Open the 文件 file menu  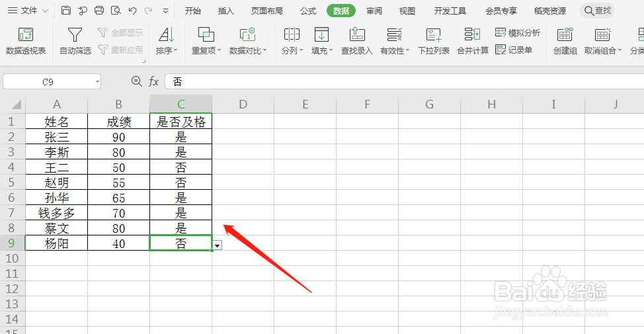pos(28,11)
